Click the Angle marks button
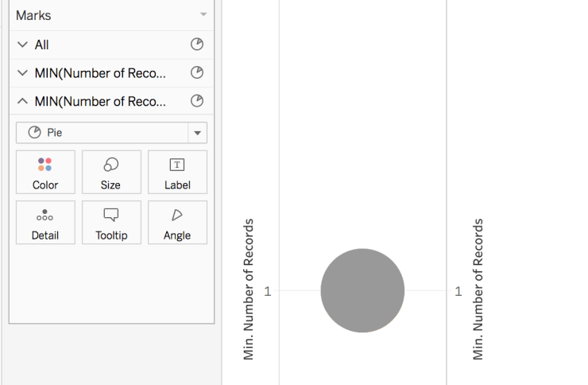Image resolution: width=588 pixels, height=385 pixels. coord(177,223)
